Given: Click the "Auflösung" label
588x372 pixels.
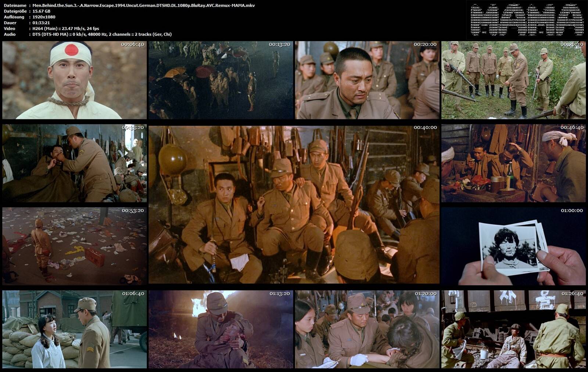Looking at the screenshot, I should [14, 17].
